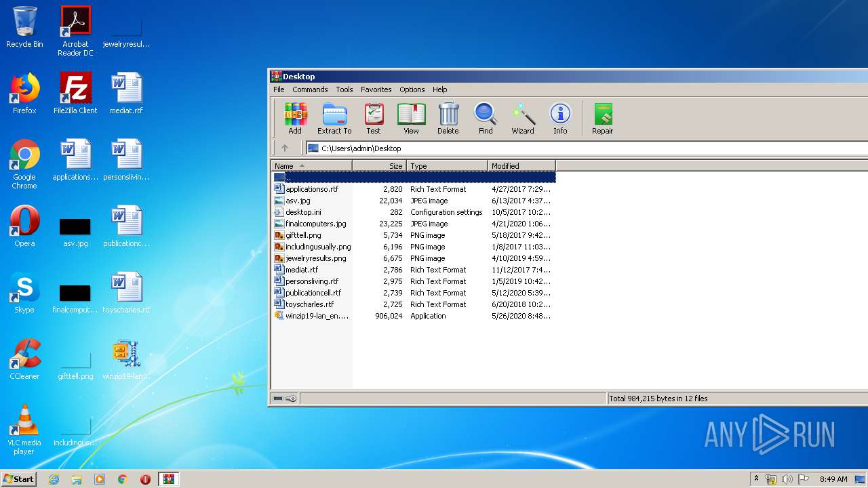Select includingusually.png in the file list
Viewport: 868px width, 488px height.
[414, 247]
